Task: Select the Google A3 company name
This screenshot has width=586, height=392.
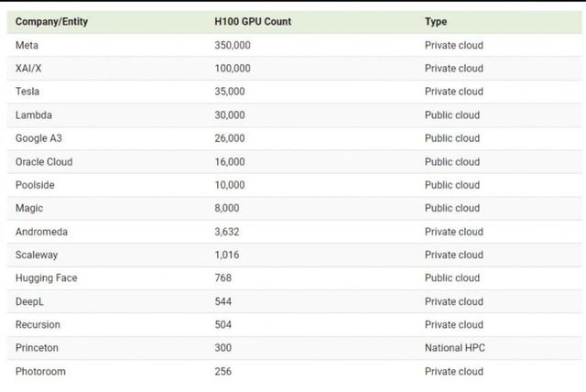Action: point(39,138)
